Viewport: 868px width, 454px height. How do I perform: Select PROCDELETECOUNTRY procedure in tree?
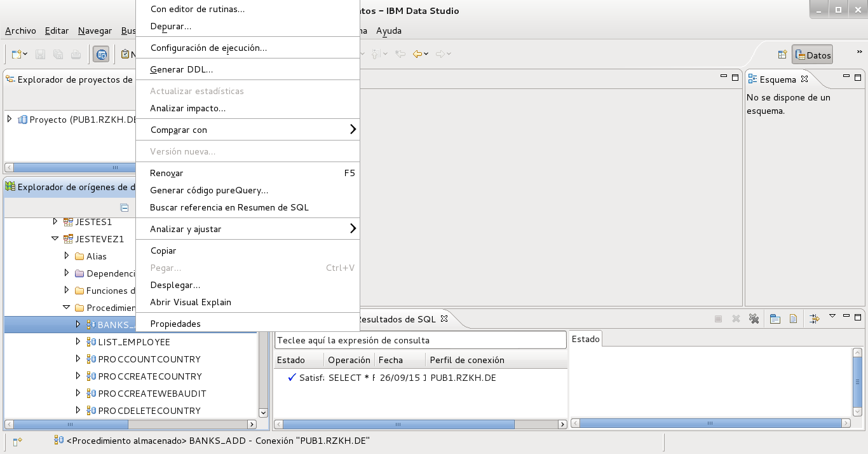pos(149,411)
